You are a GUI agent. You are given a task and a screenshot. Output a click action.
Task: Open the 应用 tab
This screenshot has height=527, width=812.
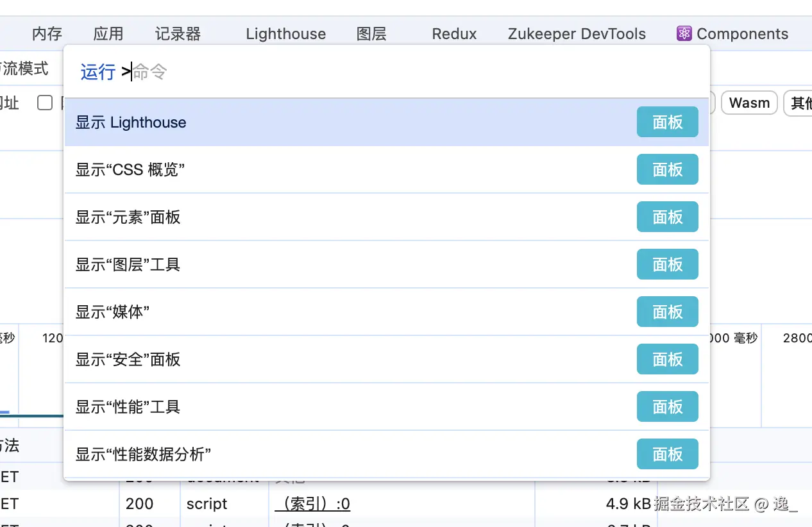point(108,34)
